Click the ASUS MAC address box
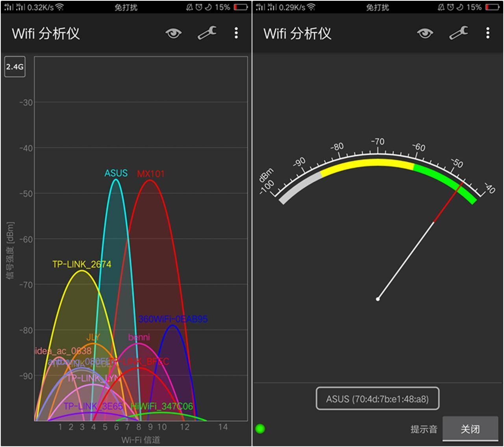 click(377, 398)
